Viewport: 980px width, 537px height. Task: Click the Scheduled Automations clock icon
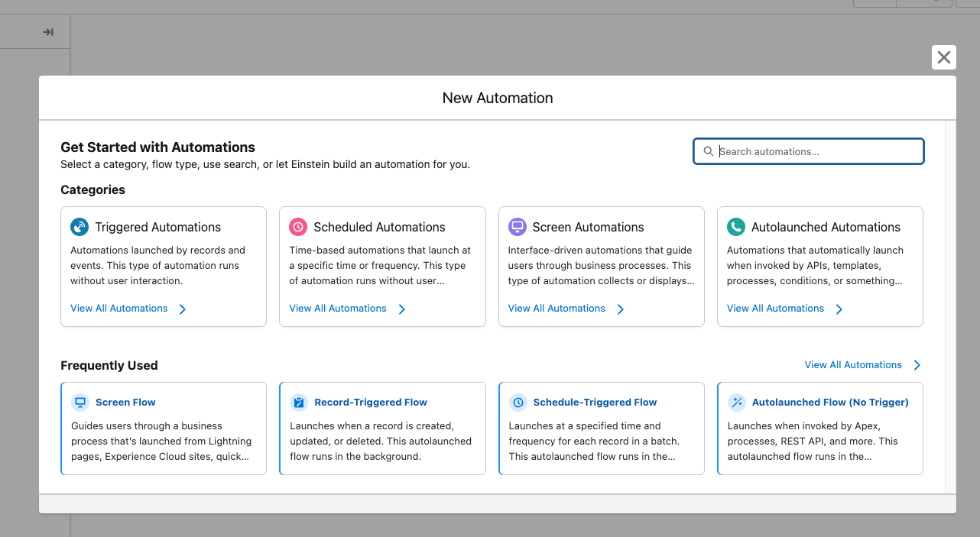tap(298, 226)
